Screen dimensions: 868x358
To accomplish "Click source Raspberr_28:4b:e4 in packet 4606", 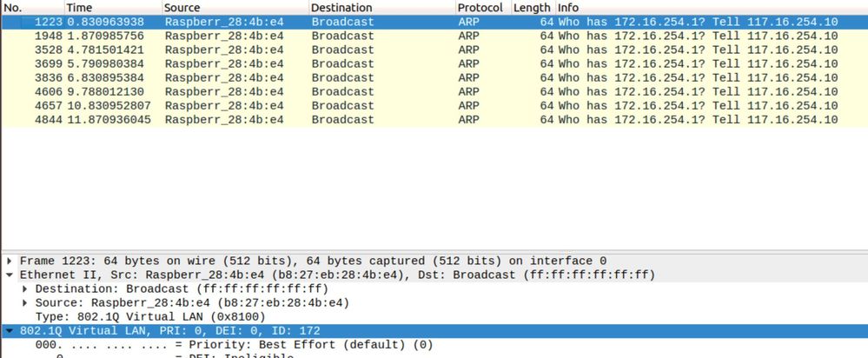I will (x=224, y=92).
